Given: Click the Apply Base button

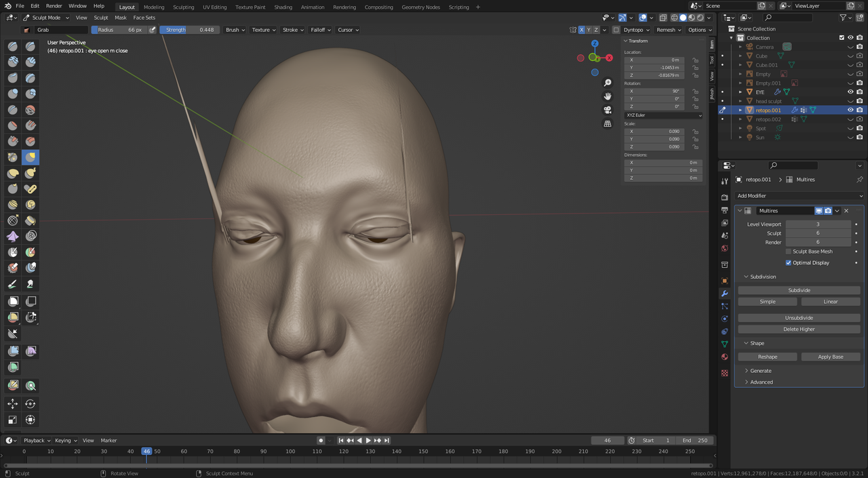Looking at the screenshot, I should pos(831,356).
